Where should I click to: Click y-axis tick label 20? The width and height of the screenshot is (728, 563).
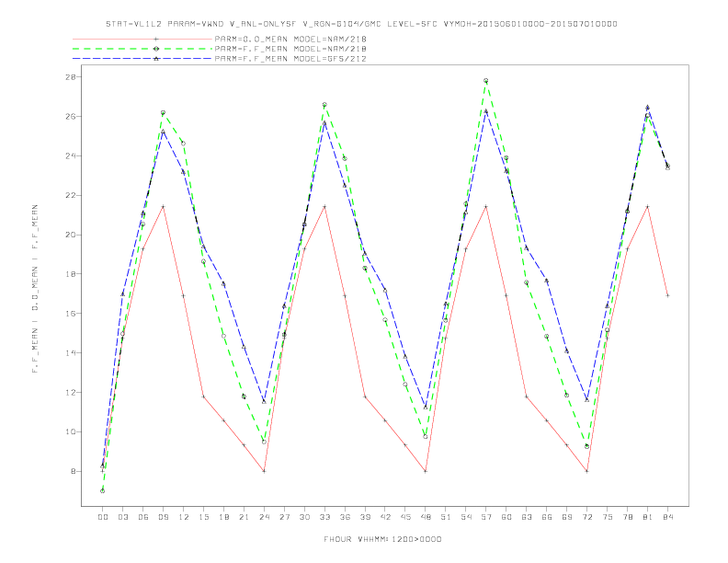(71, 235)
